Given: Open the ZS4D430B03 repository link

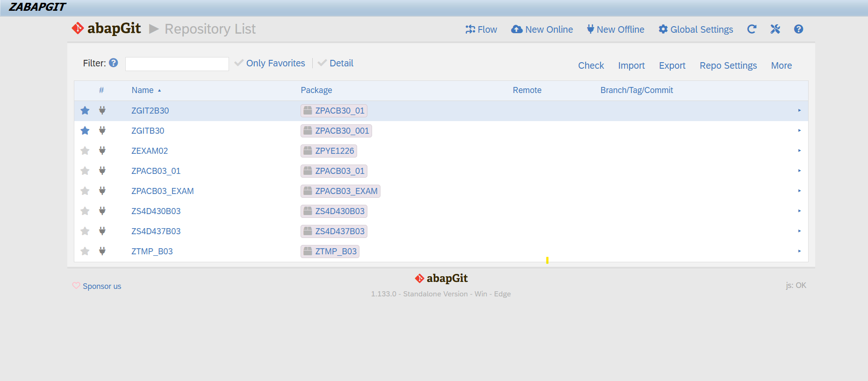Looking at the screenshot, I should point(156,211).
